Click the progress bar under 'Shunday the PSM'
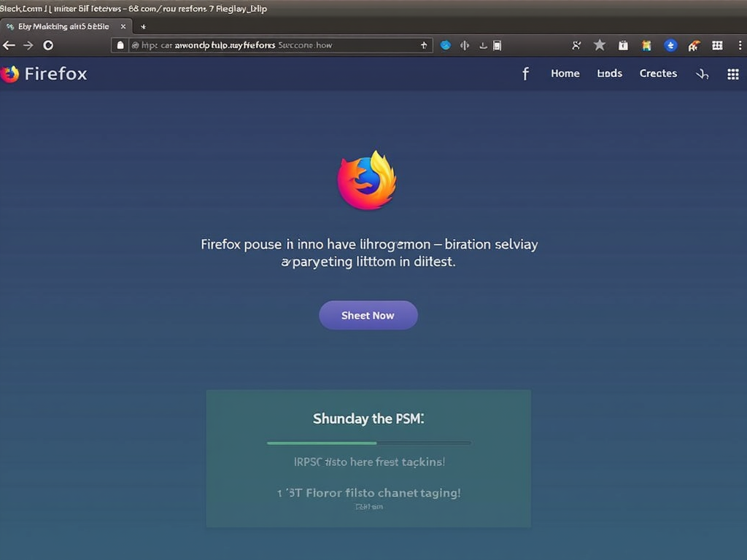 tap(368, 443)
